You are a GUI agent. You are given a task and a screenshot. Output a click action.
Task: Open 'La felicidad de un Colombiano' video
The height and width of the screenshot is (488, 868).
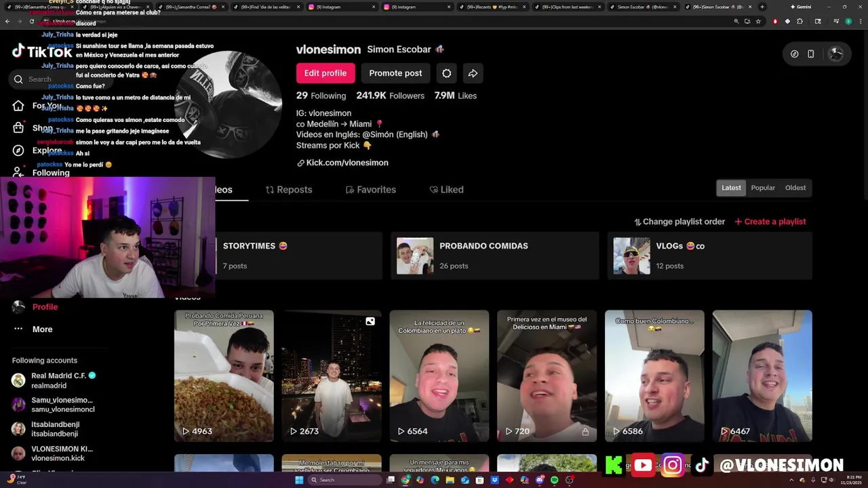coord(439,376)
